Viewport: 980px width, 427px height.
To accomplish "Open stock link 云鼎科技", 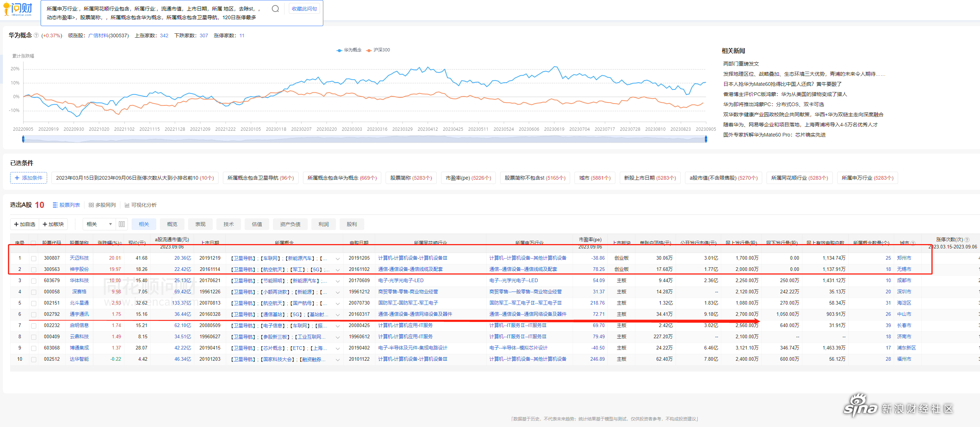I will [79, 337].
